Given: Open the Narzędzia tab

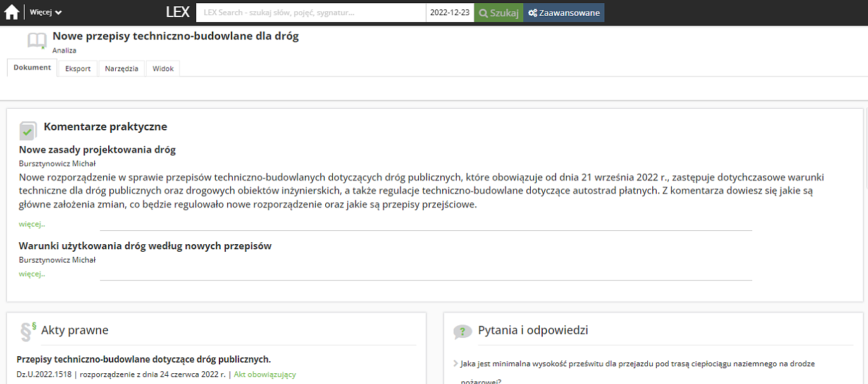Looking at the screenshot, I should [x=121, y=68].
